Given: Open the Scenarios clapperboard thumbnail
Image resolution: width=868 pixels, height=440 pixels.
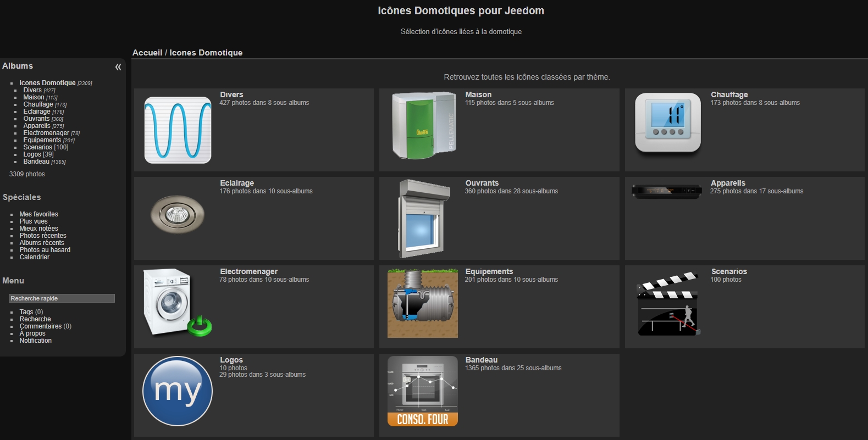Looking at the screenshot, I should click(x=668, y=303).
